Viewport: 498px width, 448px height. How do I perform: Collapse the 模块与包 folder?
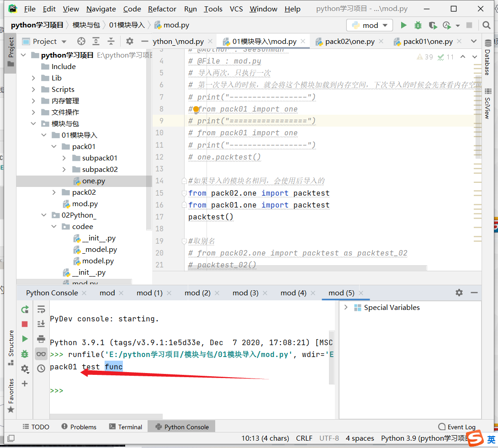point(33,123)
